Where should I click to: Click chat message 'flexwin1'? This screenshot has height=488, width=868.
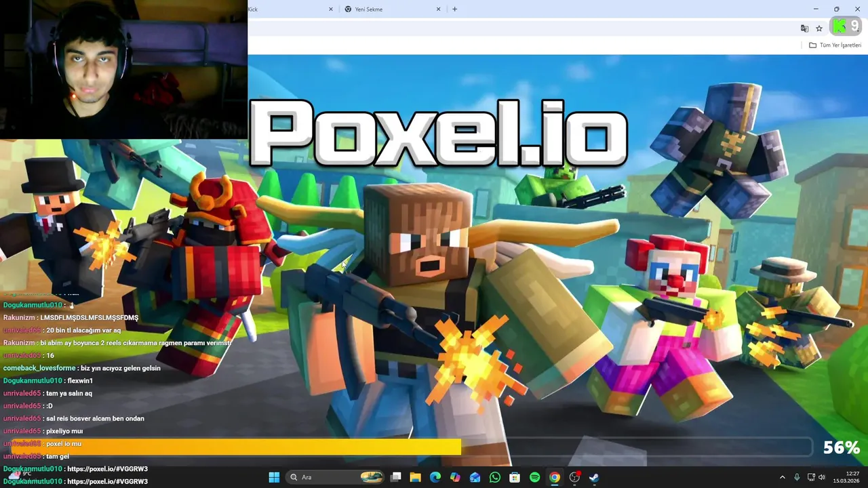[80, 381]
